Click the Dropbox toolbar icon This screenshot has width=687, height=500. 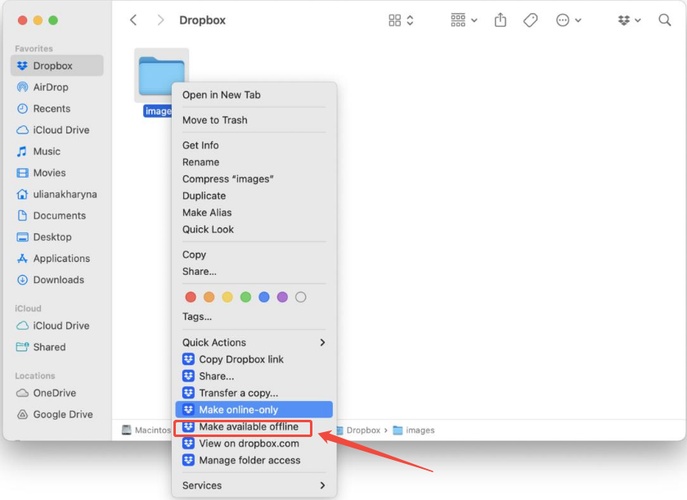tap(624, 20)
